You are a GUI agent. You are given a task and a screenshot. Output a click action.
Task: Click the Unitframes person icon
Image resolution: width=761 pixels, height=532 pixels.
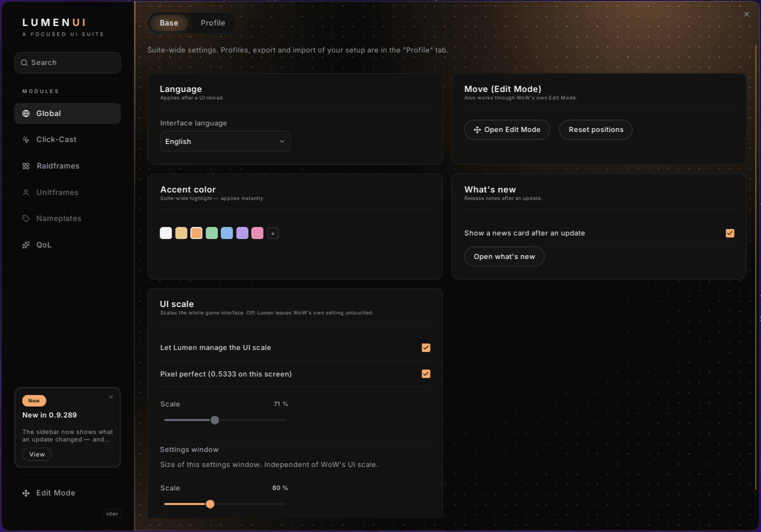(x=26, y=192)
